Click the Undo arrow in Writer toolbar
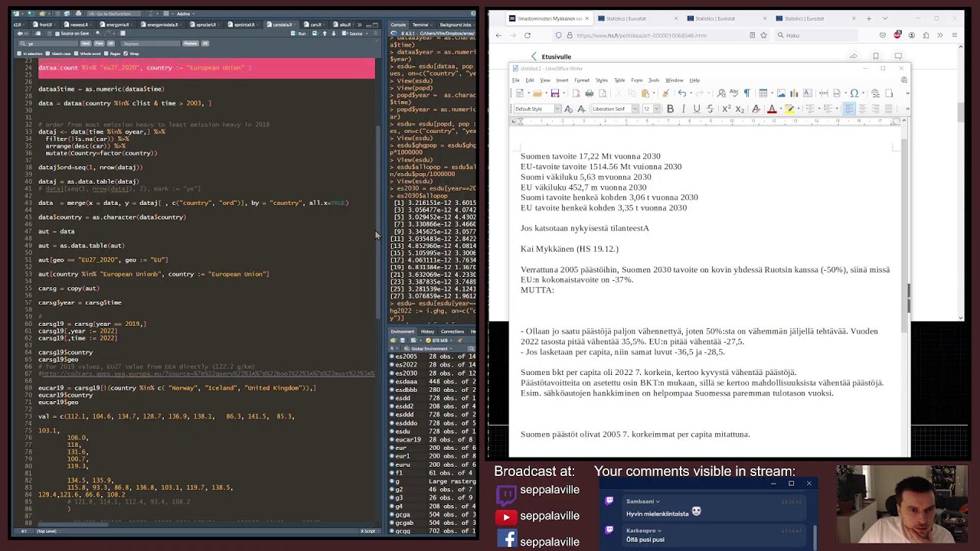980x551 pixels. coord(681,93)
